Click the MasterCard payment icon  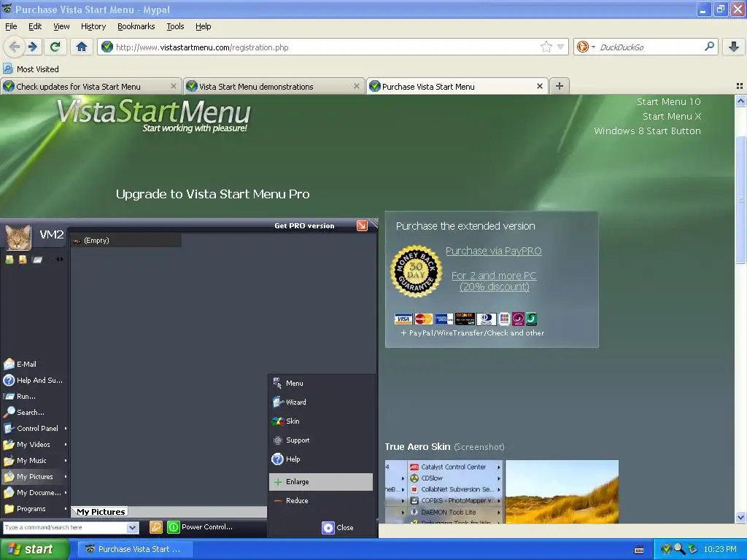424,319
